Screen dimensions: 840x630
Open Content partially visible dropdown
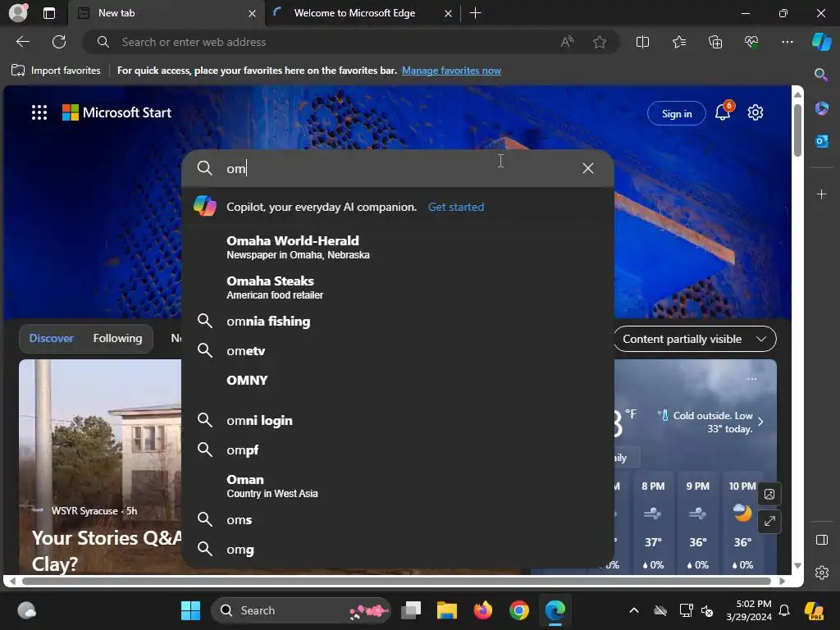coord(695,339)
